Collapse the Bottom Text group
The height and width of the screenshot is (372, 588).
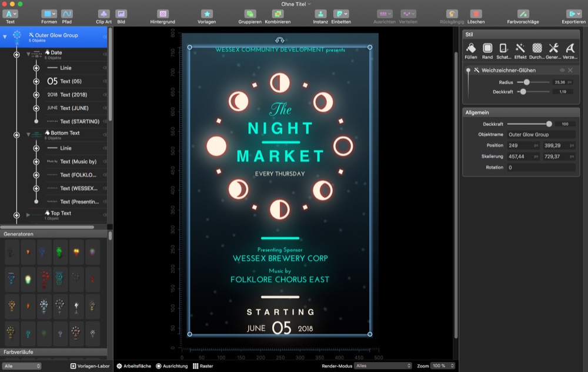[x=28, y=134]
